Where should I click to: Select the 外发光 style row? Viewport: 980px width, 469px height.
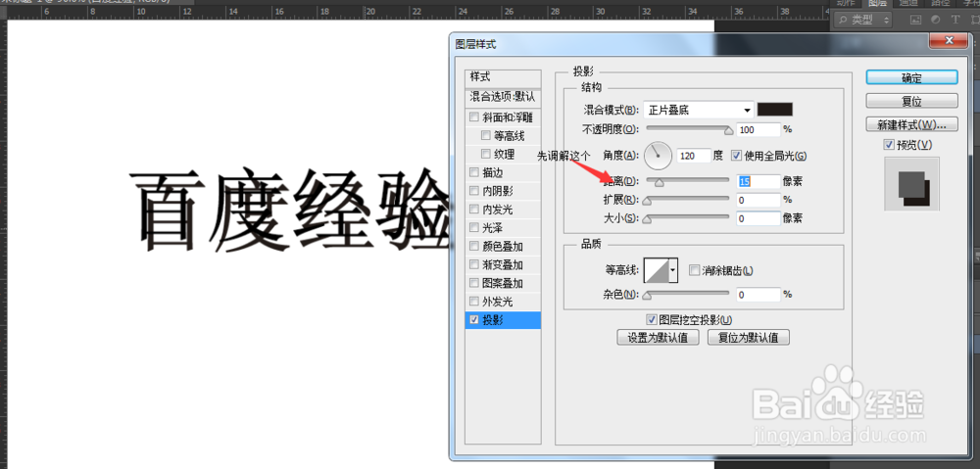click(503, 302)
